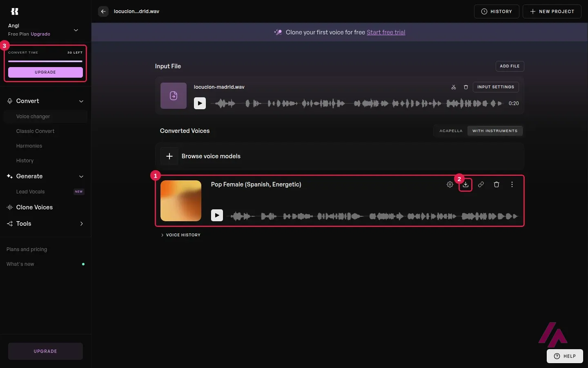Open the app logo home icon
The height and width of the screenshot is (368, 588).
[x=15, y=11]
